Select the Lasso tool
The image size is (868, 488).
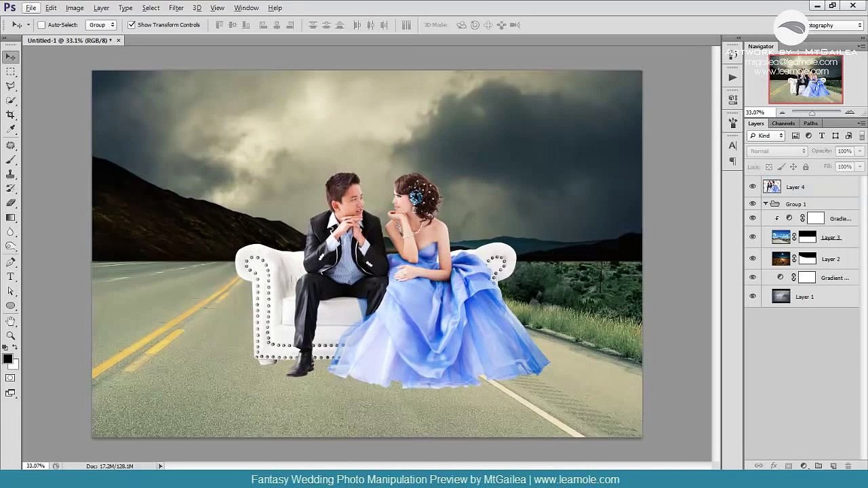pyautogui.click(x=11, y=86)
